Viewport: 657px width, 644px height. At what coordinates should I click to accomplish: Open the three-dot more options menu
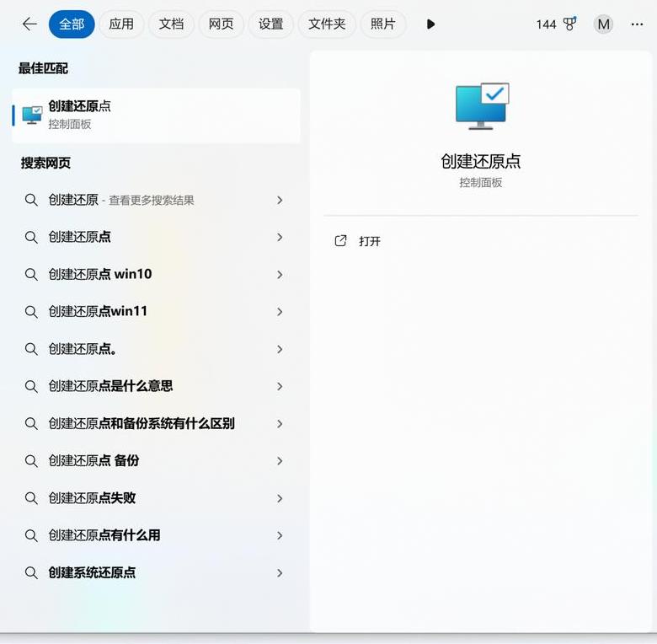click(637, 24)
